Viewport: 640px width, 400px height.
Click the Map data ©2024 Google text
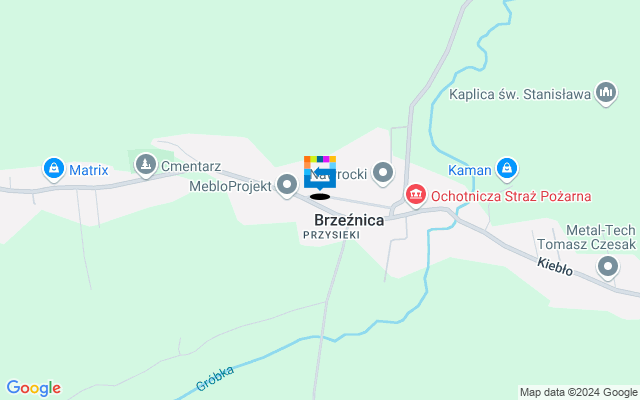(x=578, y=392)
